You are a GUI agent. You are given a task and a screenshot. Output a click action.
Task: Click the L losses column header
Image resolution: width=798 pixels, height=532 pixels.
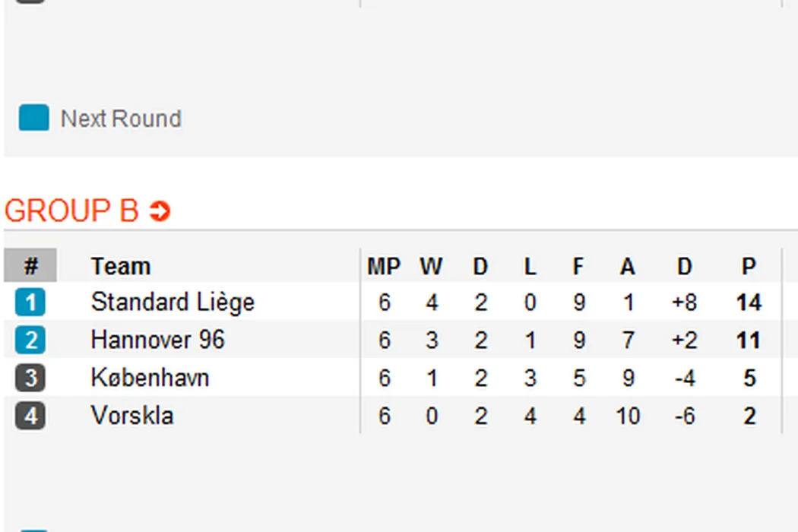click(x=530, y=266)
